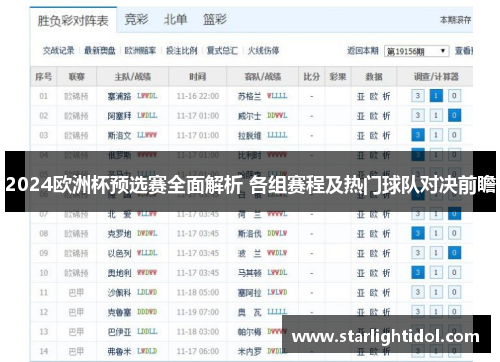Image resolution: width=500 pixels, height=362 pixels.
Task: Open the 竞彩 tab
Action: pyautogui.click(x=136, y=19)
